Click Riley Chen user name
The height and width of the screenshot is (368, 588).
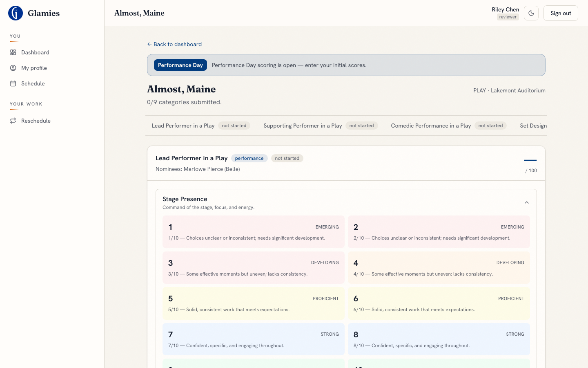[506, 9]
